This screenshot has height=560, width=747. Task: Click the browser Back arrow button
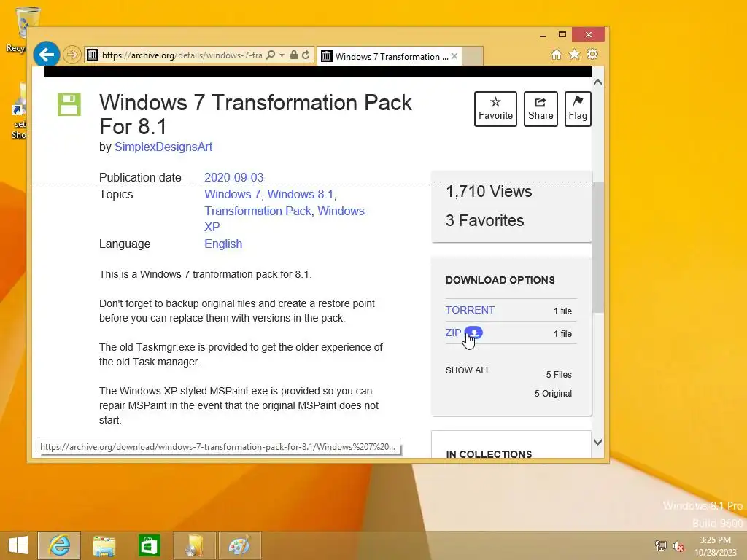[46, 55]
